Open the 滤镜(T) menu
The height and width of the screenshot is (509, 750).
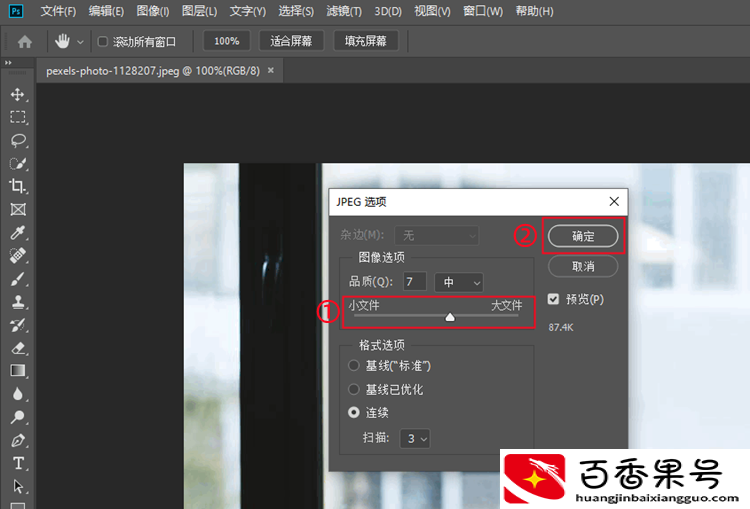[x=344, y=11]
